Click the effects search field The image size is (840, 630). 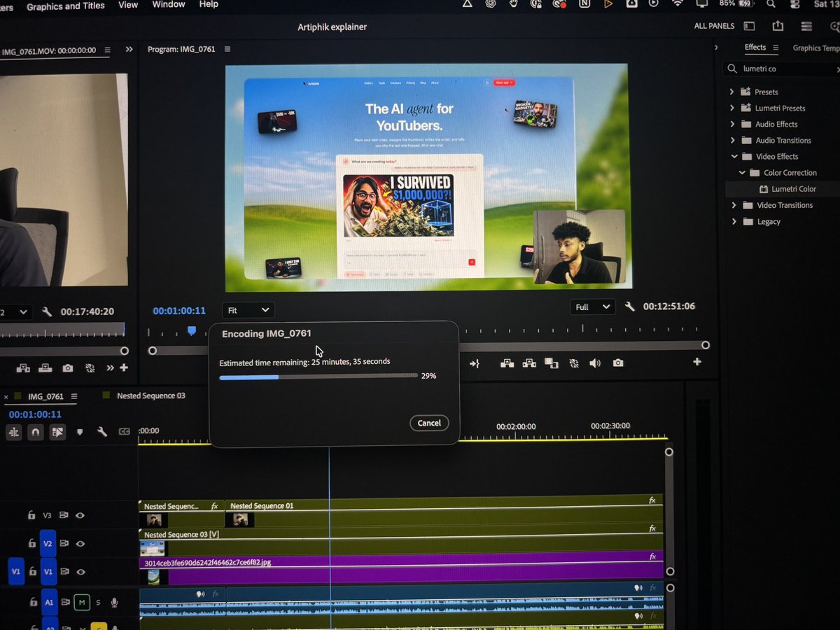pos(782,69)
